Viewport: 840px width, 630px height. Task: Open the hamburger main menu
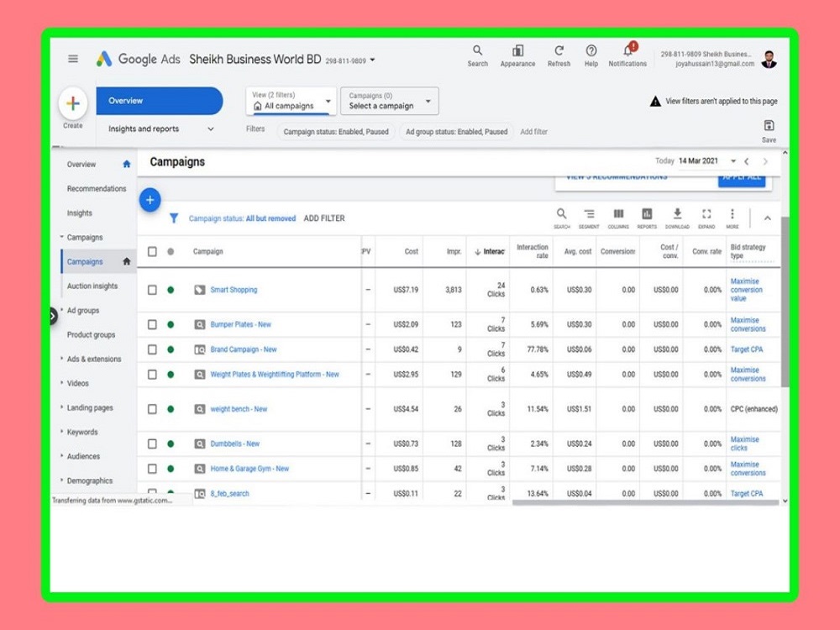73,59
